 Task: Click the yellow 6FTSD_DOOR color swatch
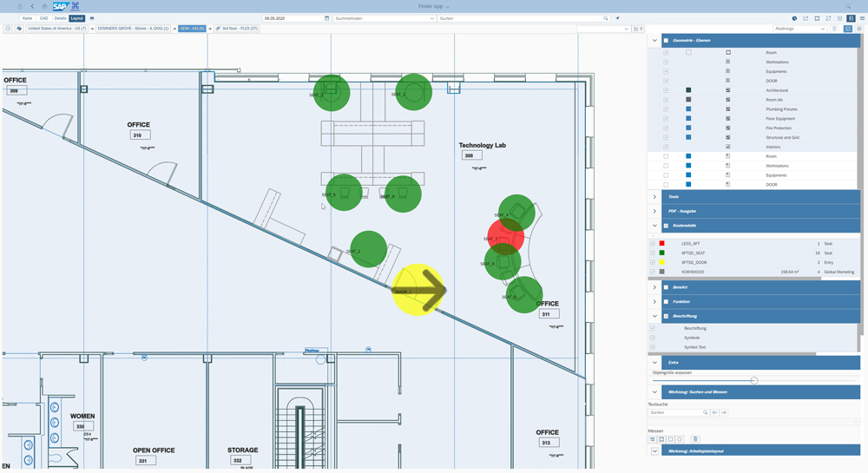point(661,262)
